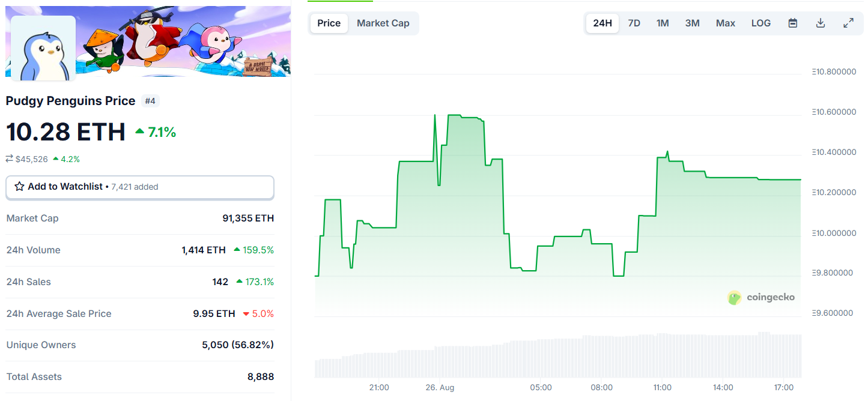868x401 pixels.
Task: Click the volume bars near 11:00
Action: click(x=663, y=355)
